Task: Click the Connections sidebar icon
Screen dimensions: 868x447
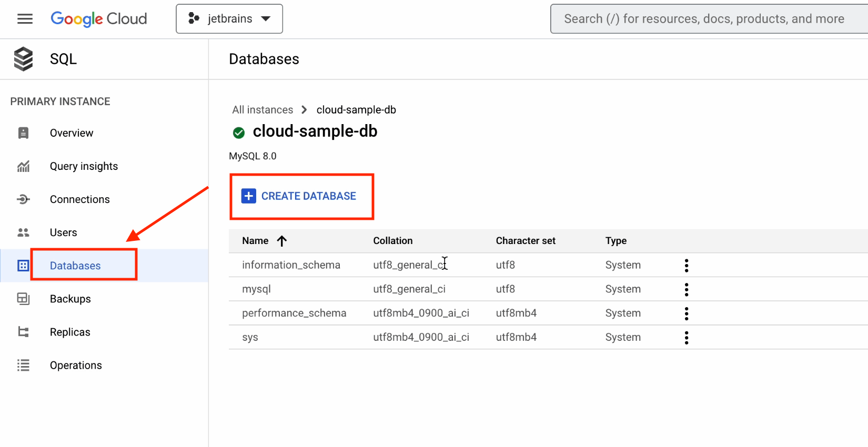Action: 23,199
